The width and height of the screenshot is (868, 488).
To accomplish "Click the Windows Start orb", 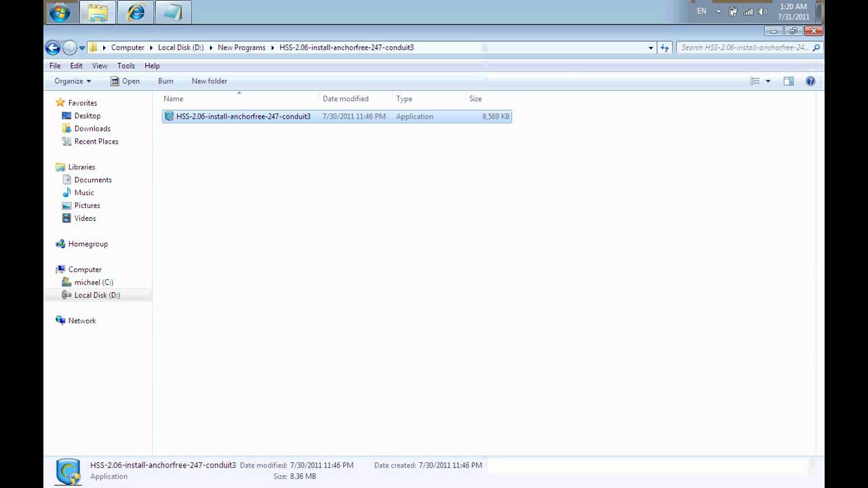I will click(60, 12).
